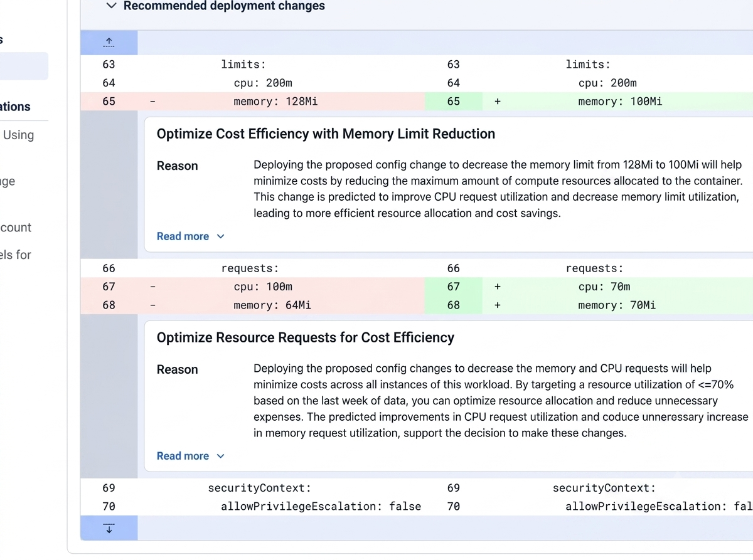The height and width of the screenshot is (560, 753).
Task: Click the heading Optimize Resource Requests for Cost Efficiency
Action: [x=306, y=337]
